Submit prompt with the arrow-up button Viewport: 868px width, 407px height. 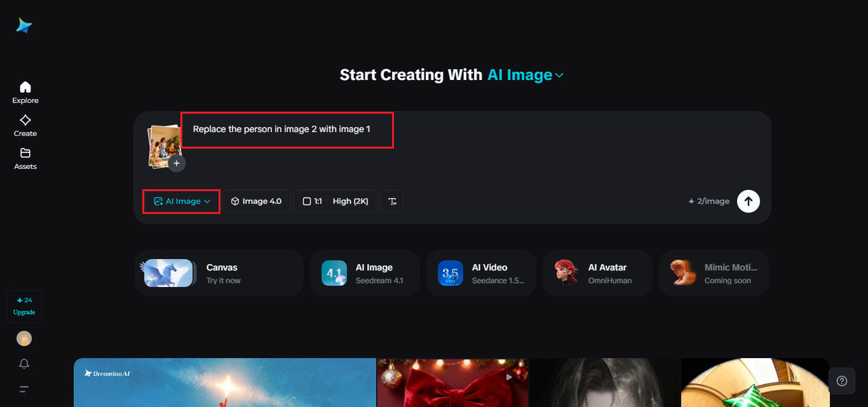(748, 201)
